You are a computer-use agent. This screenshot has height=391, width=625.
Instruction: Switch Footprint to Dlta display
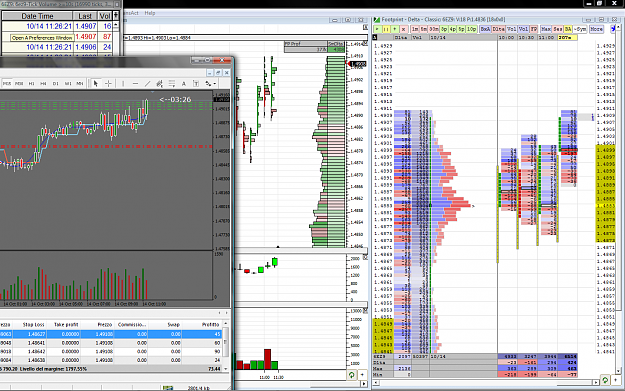(x=499, y=29)
